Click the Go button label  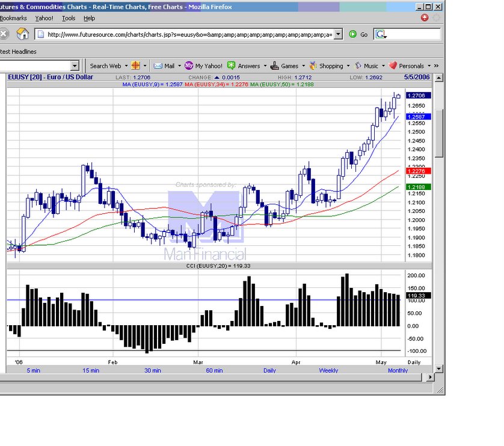[364, 34]
